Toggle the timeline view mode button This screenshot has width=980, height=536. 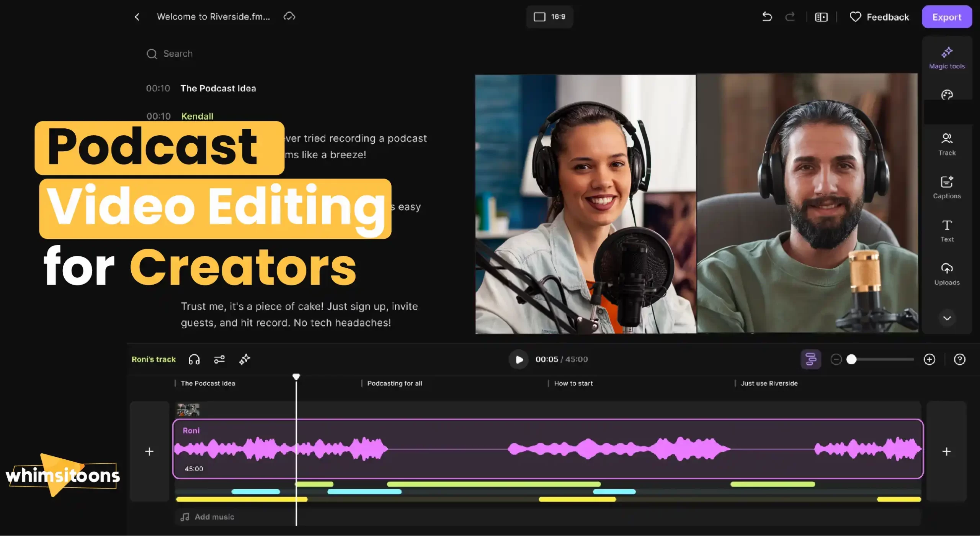[811, 359]
